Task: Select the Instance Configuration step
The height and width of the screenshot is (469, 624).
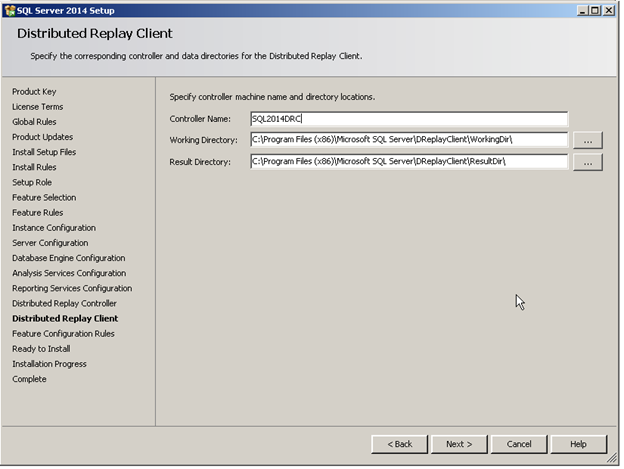Action: coord(54,228)
